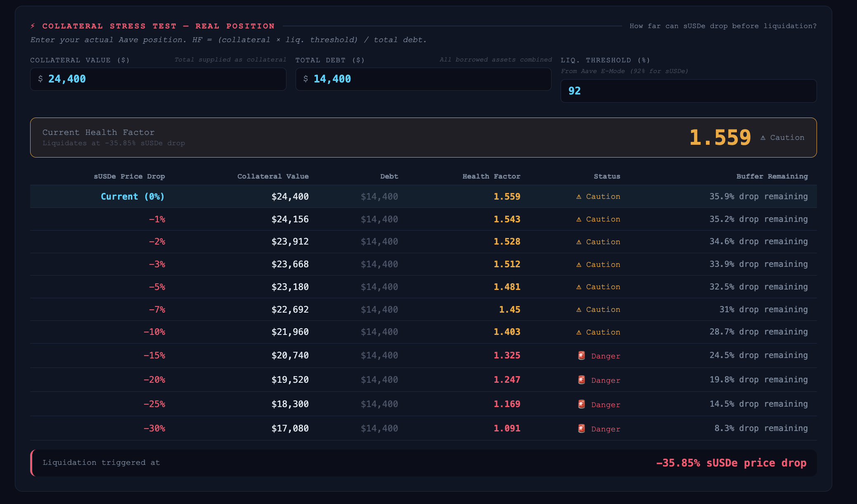
Task: Click the 'Buffer Remaining' column header
Action: point(772,177)
